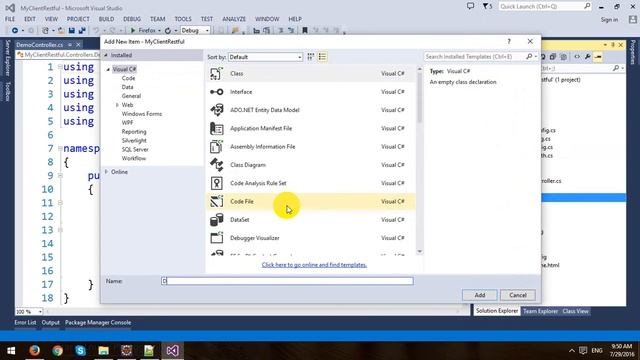Click Sign in link

(609, 20)
